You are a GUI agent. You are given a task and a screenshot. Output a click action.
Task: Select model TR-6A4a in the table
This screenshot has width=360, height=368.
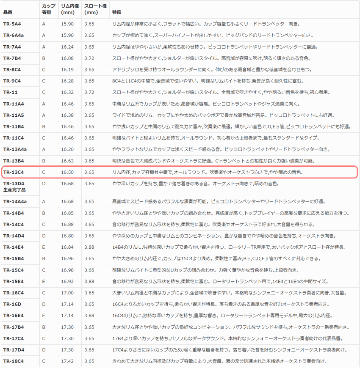pos(13,35)
